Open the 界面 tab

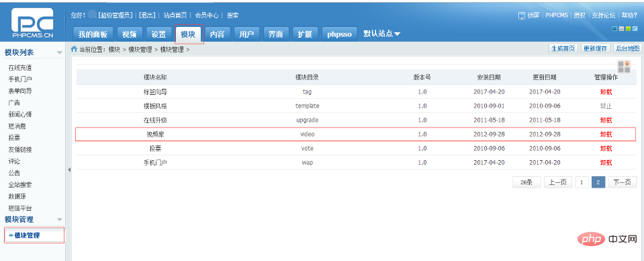(x=276, y=34)
